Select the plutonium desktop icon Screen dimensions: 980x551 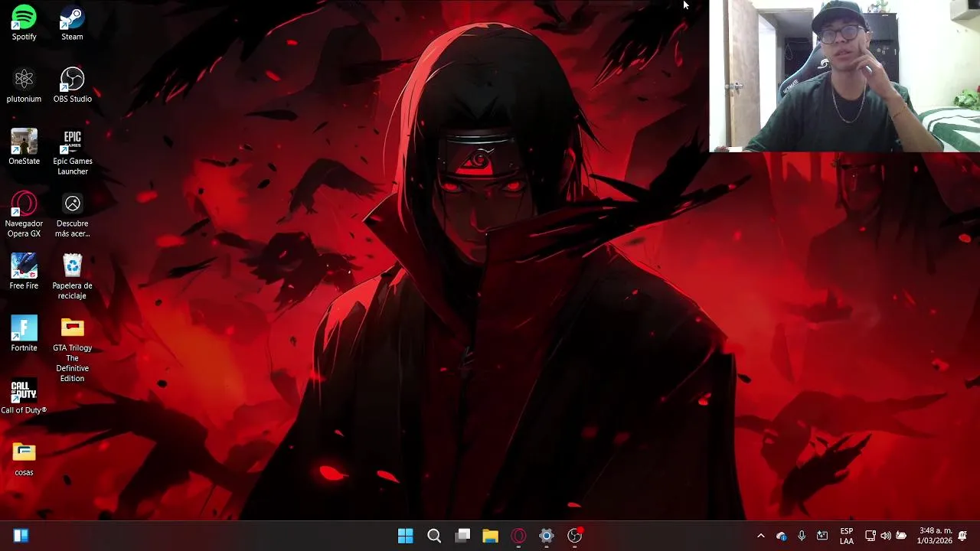pyautogui.click(x=24, y=84)
